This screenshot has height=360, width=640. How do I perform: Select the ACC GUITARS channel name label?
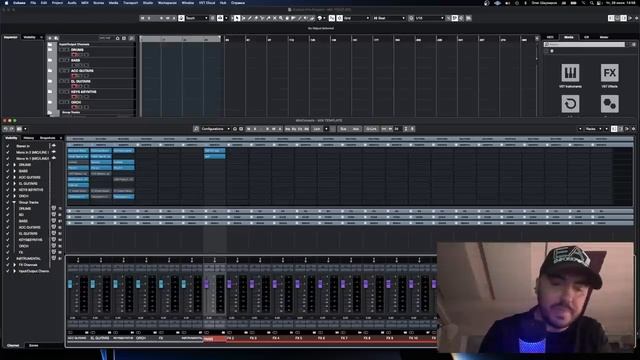tap(77, 338)
